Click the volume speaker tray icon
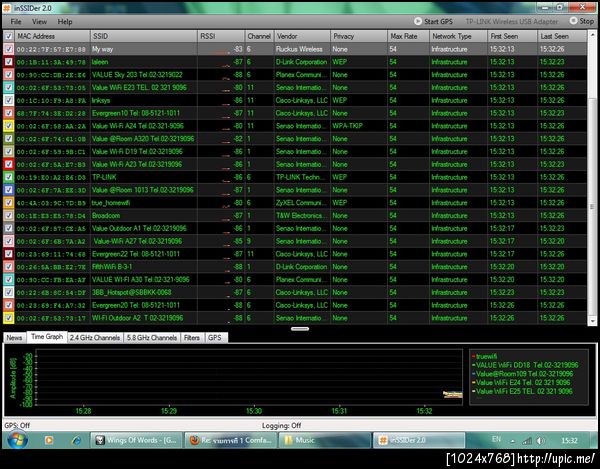 (541, 441)
